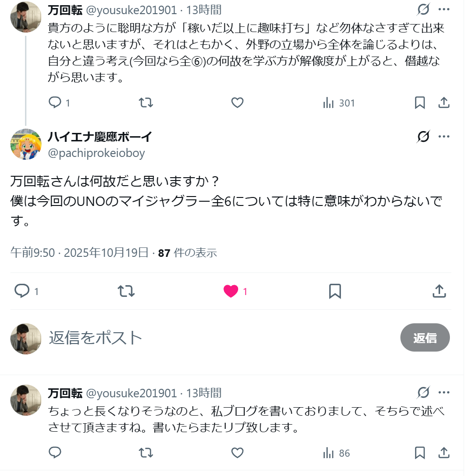This screenshot has width=465, height=476.
Task: Repost the main ハイエナ慶應ボーイ post
Action: click(x=126, y=291)
